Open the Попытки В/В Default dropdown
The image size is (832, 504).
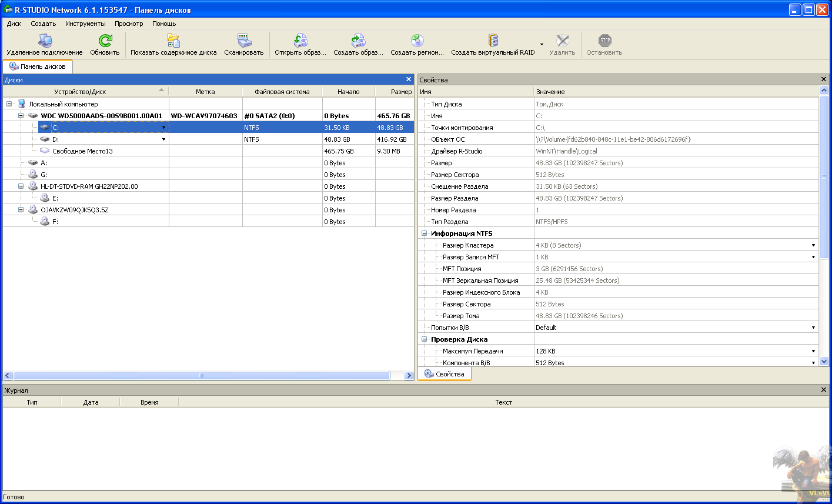(814, 328)
